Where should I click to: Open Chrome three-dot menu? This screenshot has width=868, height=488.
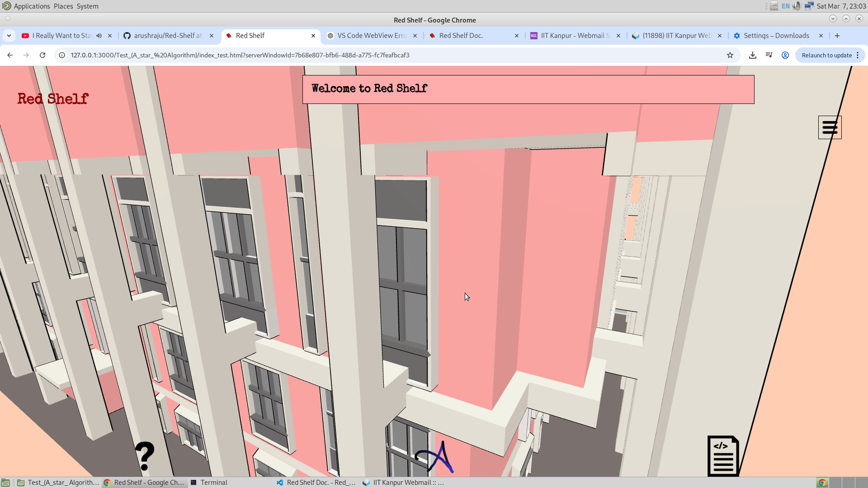point(858,55)
